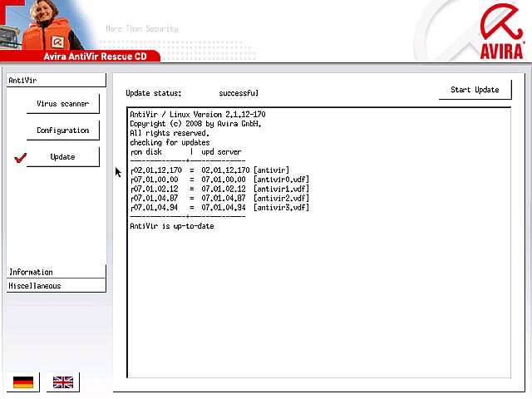Click the Avira umbrella logo
This screenshot has width=532, height=399.
coord(501,32)
